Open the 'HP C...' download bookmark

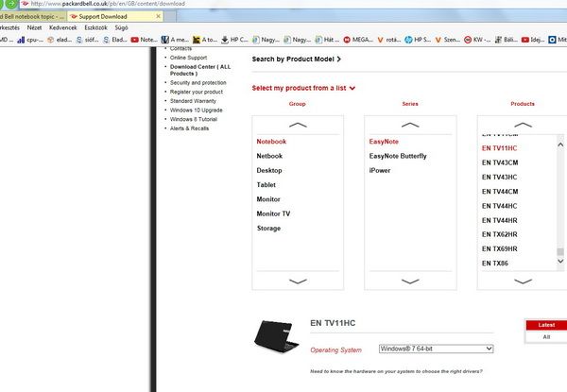pos(234,40)
